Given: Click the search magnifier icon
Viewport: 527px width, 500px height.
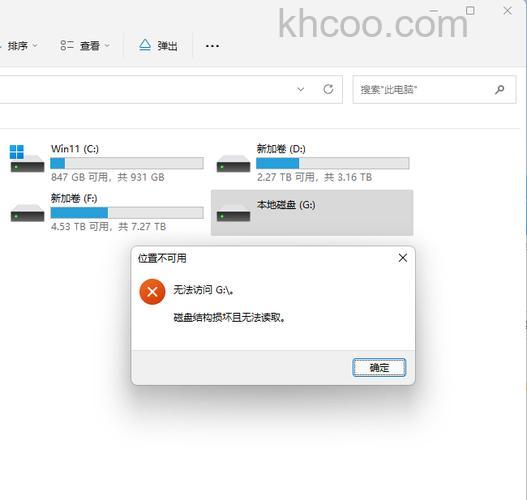Looking at the screenshot, I should tap(499, 89).
